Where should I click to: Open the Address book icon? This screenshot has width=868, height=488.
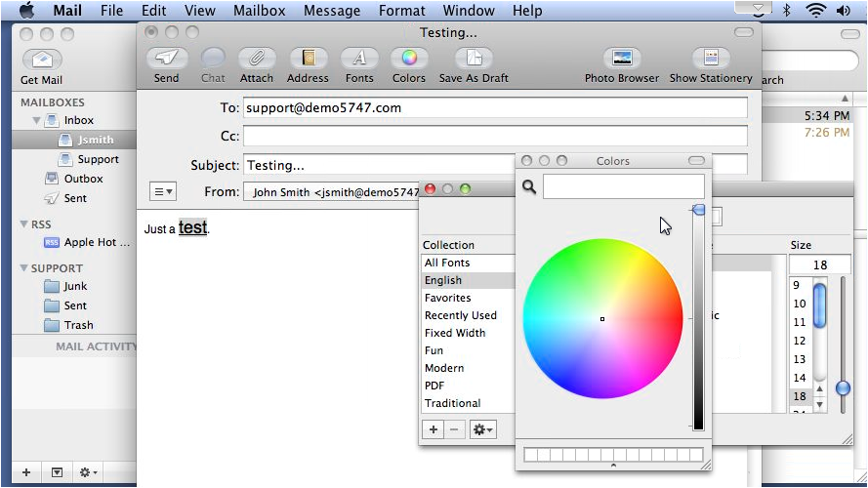point(308,58)
